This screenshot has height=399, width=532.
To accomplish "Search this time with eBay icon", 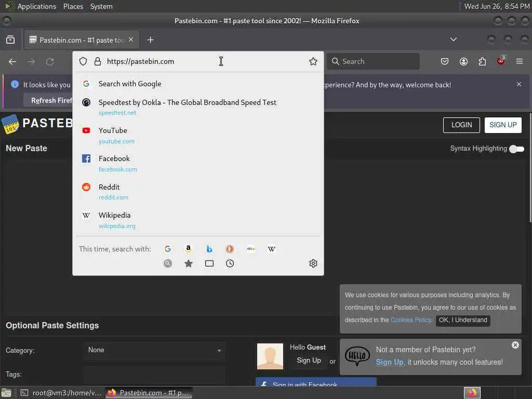I will [251, 249].
